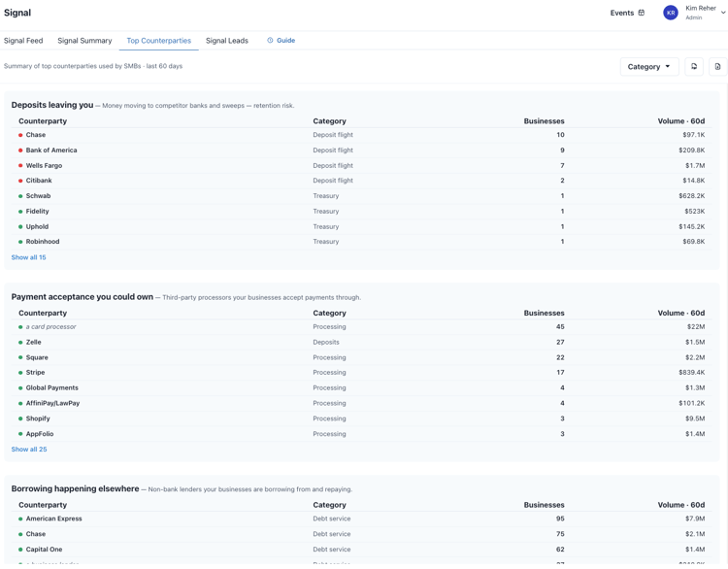Click the 95 businesses count for American Express
The height and width of the screenshot is (569, 728).
click(560, 519)
